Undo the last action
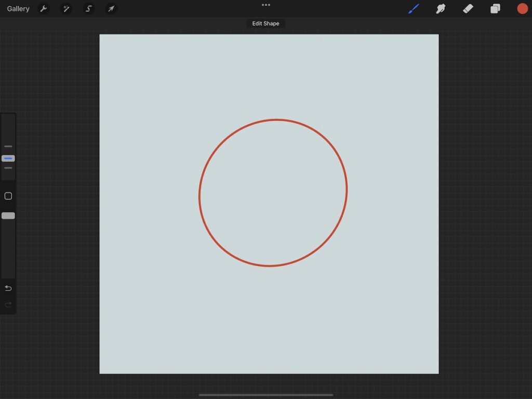Screen dimensions: 532x399 (8, 288)
